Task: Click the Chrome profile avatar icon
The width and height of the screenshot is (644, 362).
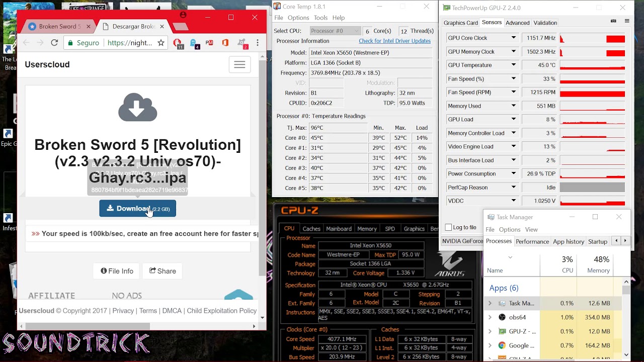Action: click(184, 16)
